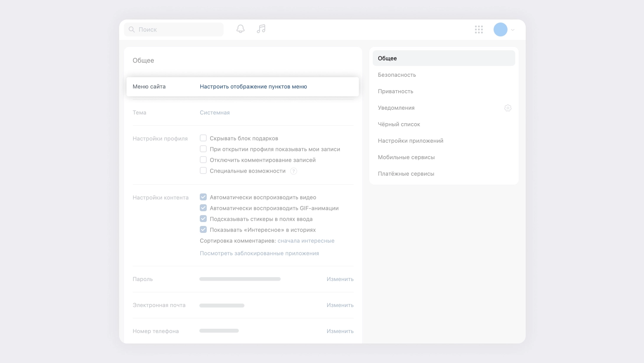Click the masked phone number bar

coord(219,331)
